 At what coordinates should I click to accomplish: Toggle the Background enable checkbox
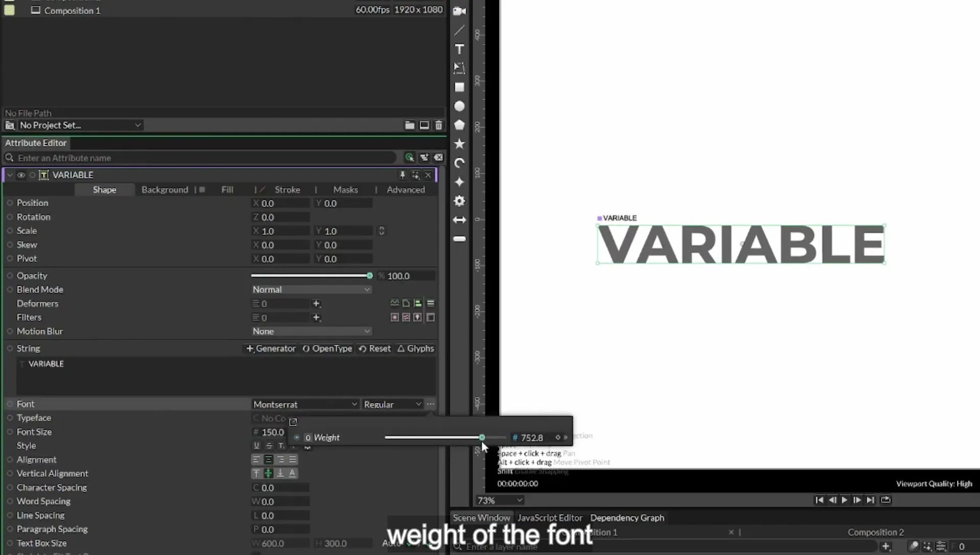click(202, 189)
